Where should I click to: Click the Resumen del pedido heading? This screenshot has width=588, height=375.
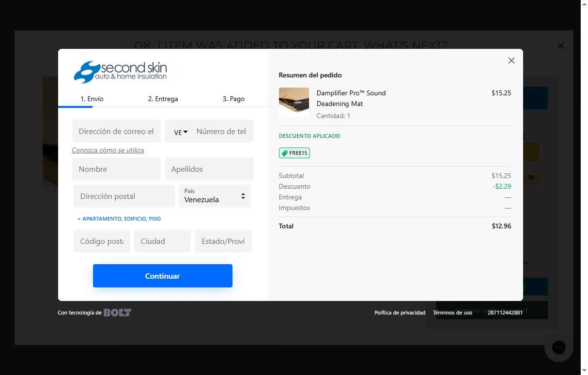310,75
